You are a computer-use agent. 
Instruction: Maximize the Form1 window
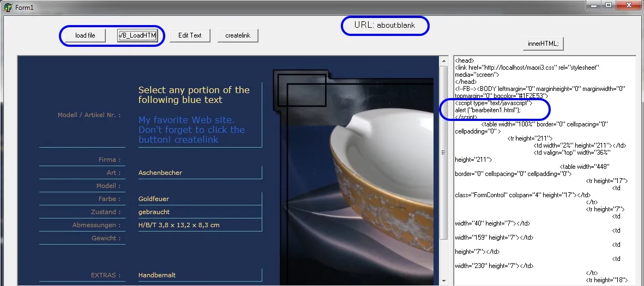(608, 5)
